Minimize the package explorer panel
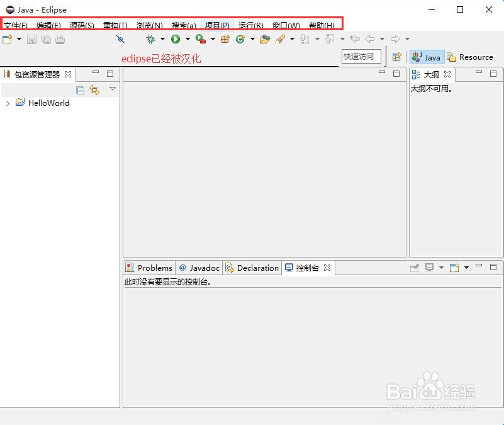Viewport: 504px width, 425px height. coord(96,72)
